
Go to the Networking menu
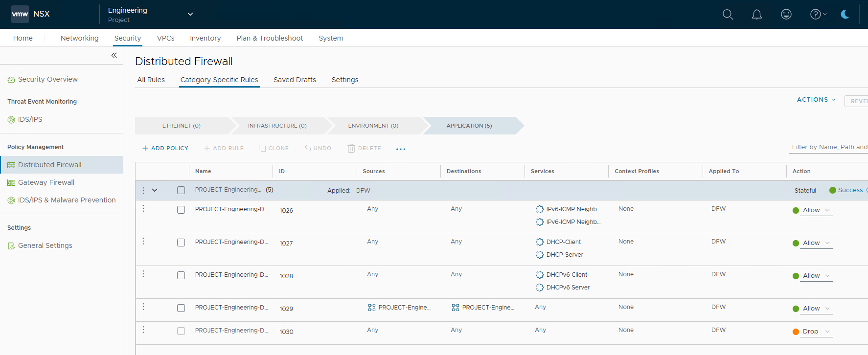coord(79,38)
